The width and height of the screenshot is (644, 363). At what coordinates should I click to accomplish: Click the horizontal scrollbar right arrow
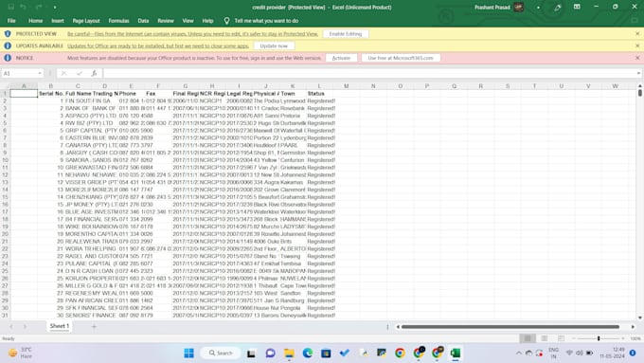pyautogui.click(x=633, y=327)
